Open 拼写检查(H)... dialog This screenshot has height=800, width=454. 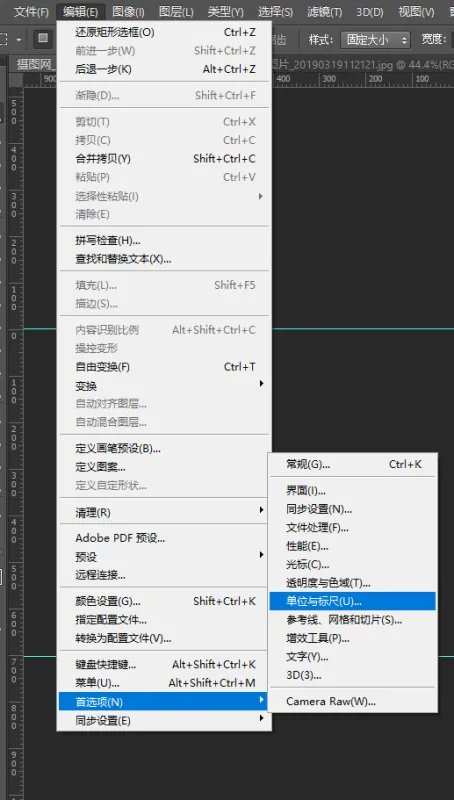(x=164, y=240)
